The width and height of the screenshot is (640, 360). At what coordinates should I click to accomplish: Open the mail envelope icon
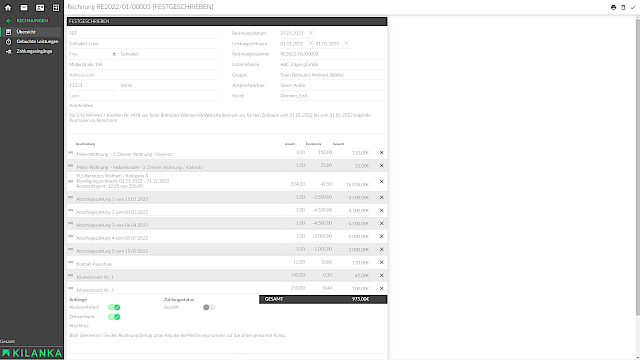[24, 7]
